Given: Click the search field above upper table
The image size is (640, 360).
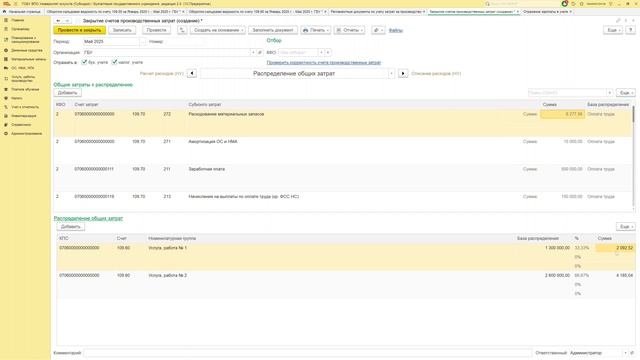Looking at the screenshot, I should (567, 93).
